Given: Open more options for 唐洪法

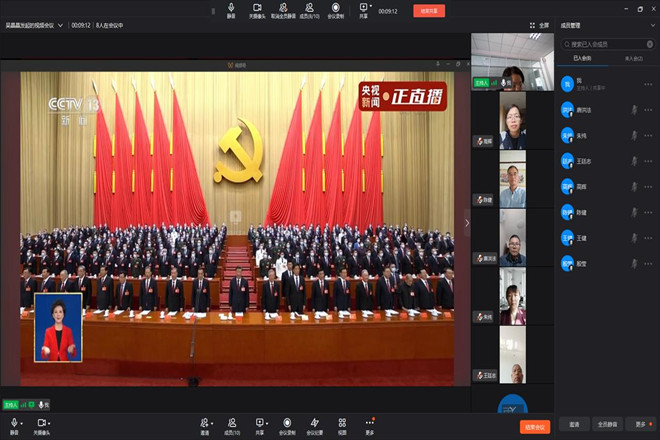Looking at the screenshot, I should (648, 110).
